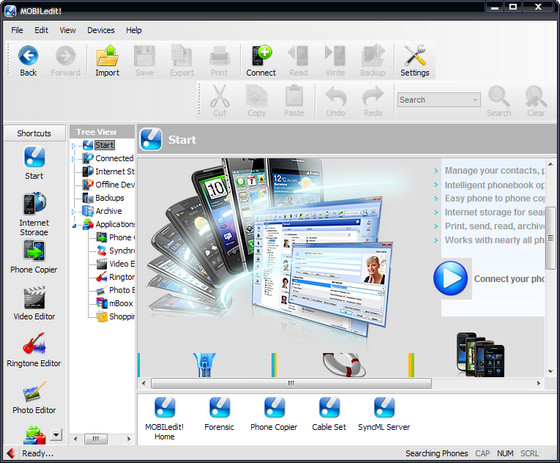Click the content vertical scrollbar down arrow
This screenshot has width=560, height=463.
551,372
